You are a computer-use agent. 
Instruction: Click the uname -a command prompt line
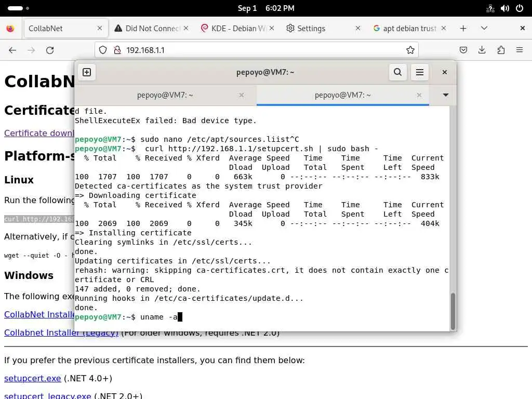pyautogui.click(x=129, y=317)
